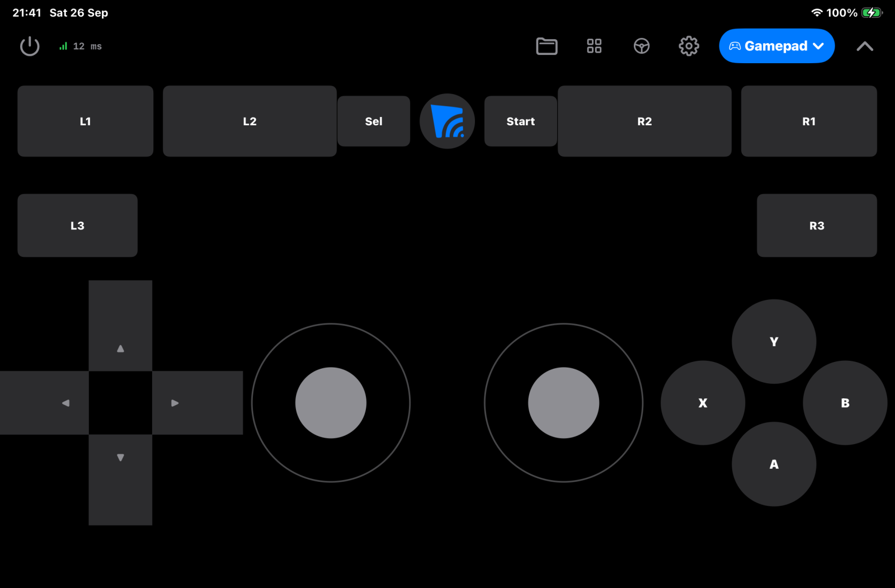This screenshot has height=588, width=895.
Task: View the battery charging indicator
Action: 872,12
